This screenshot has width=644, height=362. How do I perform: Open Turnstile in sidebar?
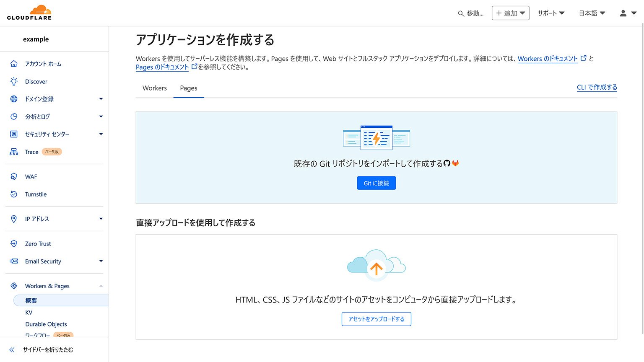tap(36, 194)
